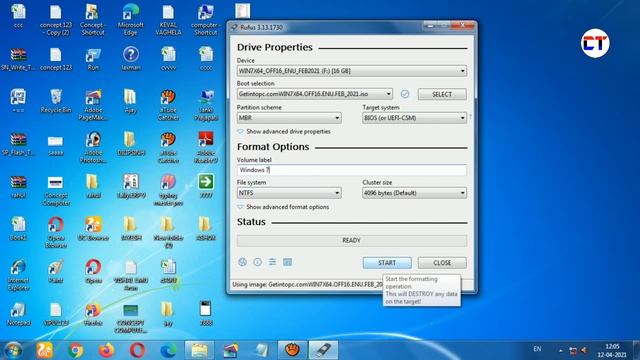Screen dimensions: 640x360
Task: Select the Adobe PageMaker desktop shortcut
Action: pyautogui.click(x=93, y=105)
